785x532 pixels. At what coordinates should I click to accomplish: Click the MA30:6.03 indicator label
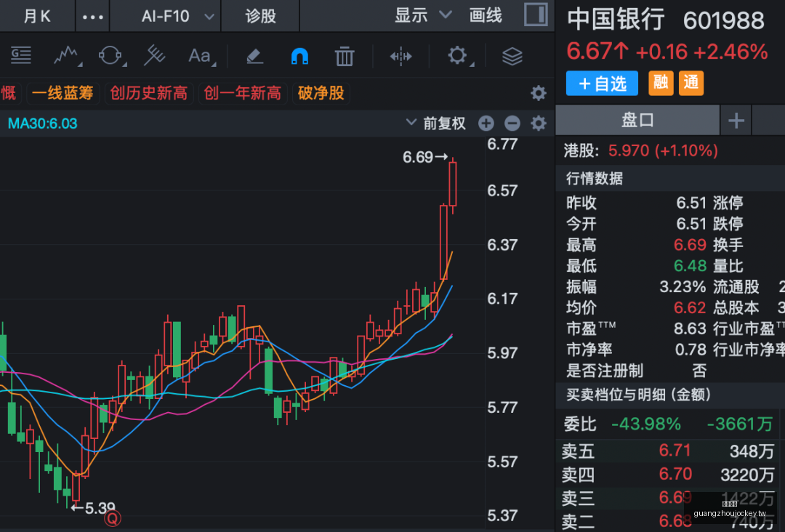43,124
